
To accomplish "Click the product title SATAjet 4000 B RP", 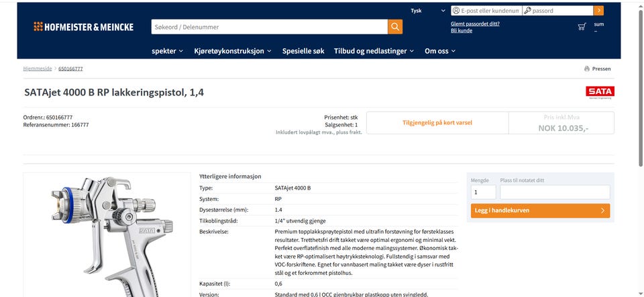I will tap(114, 93).
